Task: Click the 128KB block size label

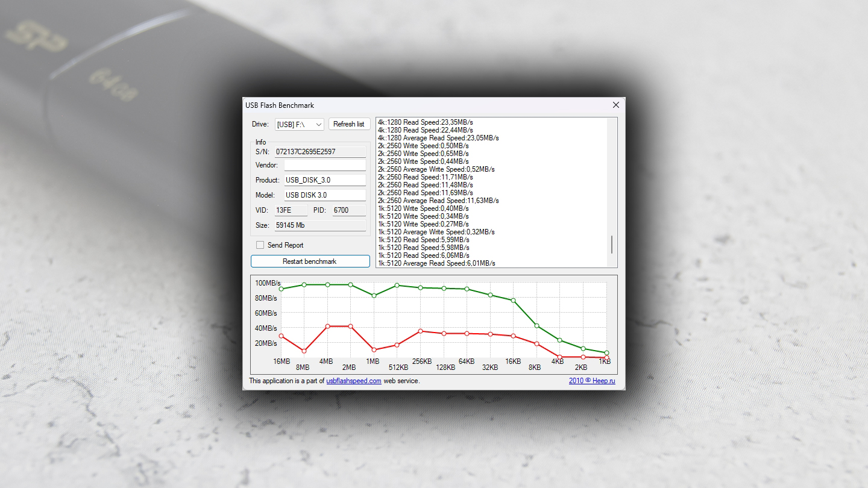Action: (445, 368)
